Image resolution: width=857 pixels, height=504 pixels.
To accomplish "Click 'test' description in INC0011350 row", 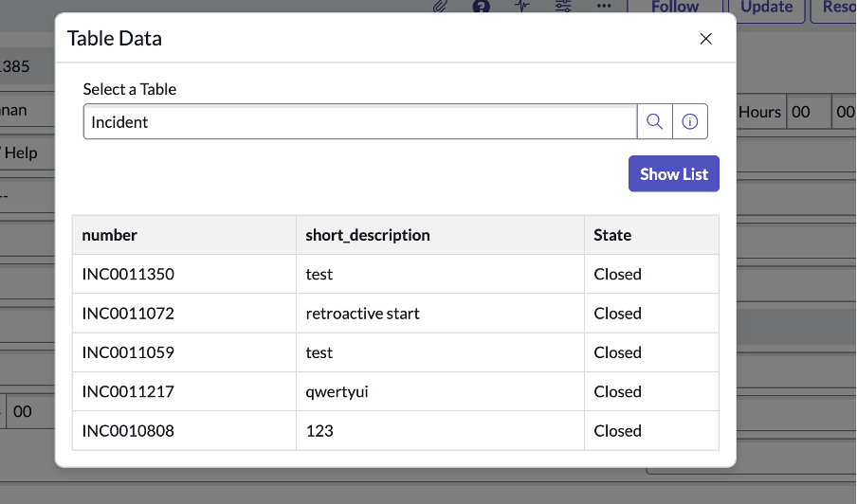I will pos(440,274).
